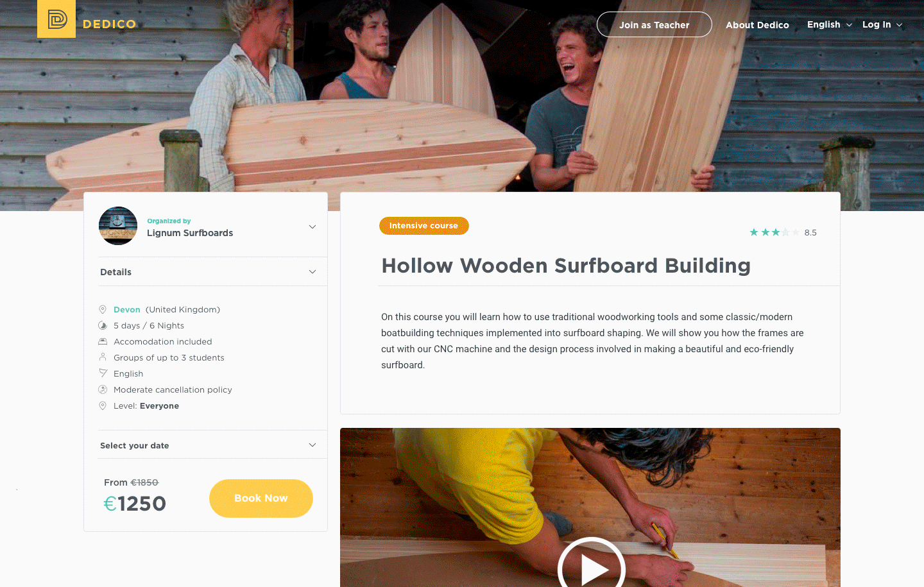Click the level icon beside Level: Everyone
The width and height of the screenshot is (924, 587).
(x=103, y=405)
